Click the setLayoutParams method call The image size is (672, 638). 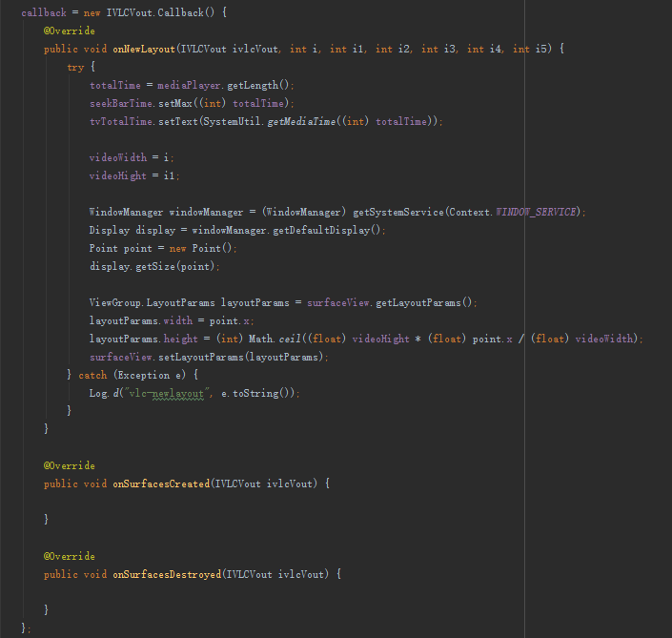tap(201, 358)
